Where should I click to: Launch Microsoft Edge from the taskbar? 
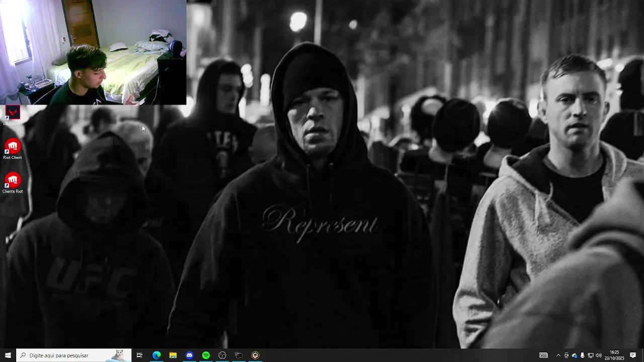[156, 355]
